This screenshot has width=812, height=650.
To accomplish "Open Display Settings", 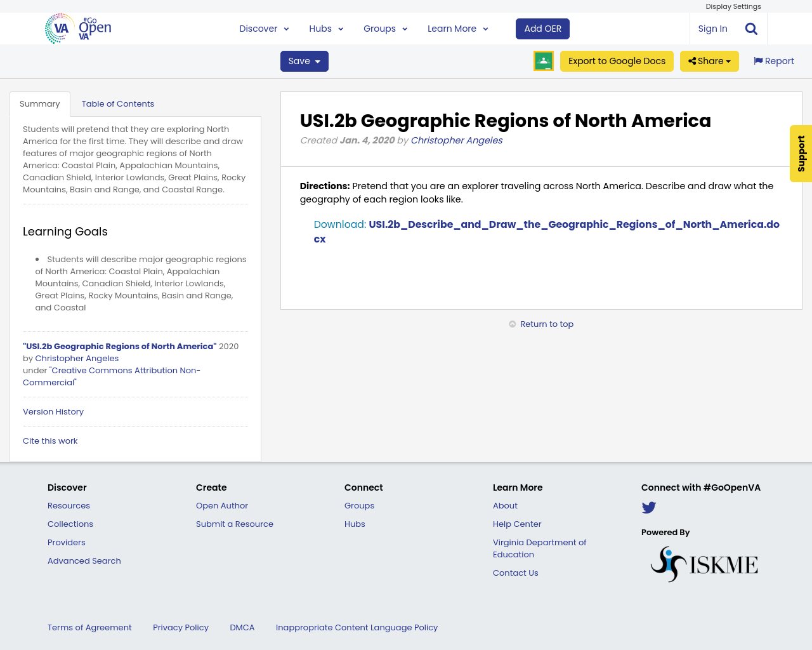I will 733,6.
